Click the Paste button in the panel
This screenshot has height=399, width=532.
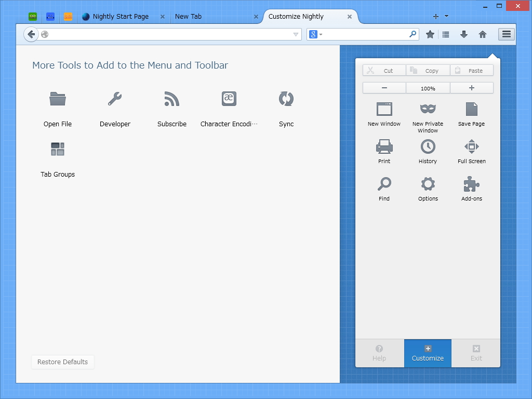pyautogui.click(x=472, y=71)
